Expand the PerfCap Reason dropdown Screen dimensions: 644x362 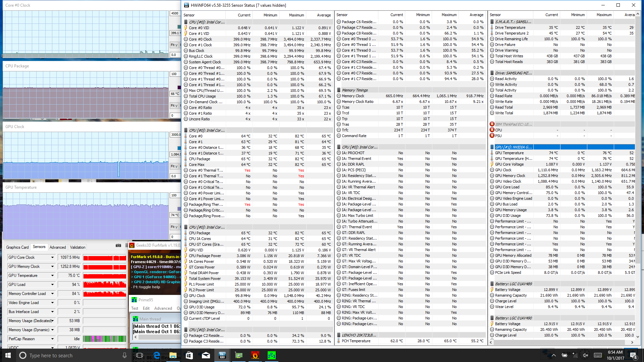52,339
